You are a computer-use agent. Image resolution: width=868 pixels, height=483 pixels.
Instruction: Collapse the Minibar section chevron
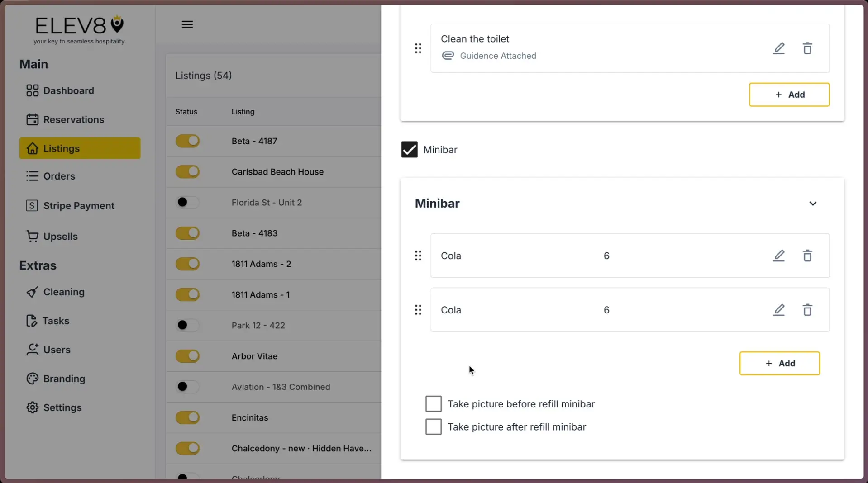click(x=812, y=204)
